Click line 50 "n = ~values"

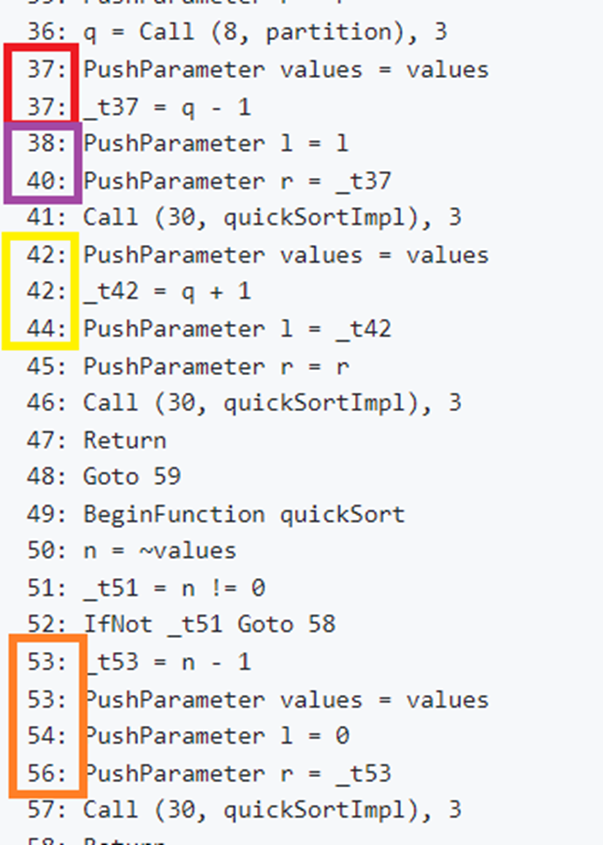(x=159, y=551)
